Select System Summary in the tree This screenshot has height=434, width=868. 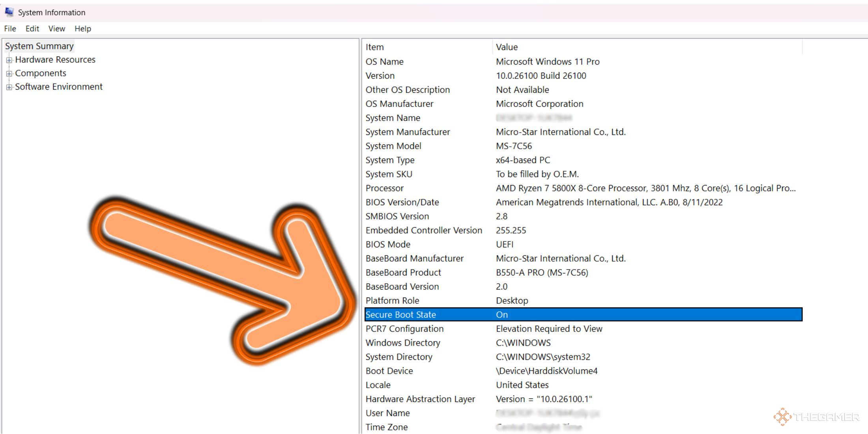(x=39, y=46)
